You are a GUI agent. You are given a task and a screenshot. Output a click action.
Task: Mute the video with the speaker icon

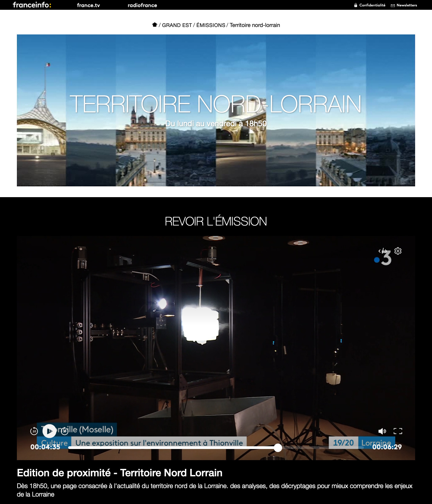coord(382,431)
